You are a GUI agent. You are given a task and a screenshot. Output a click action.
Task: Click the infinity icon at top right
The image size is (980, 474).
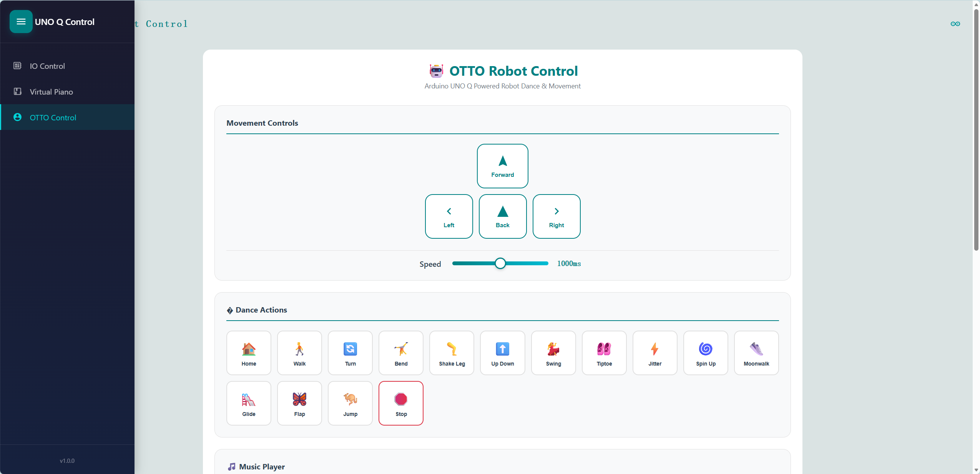(955, 24)
